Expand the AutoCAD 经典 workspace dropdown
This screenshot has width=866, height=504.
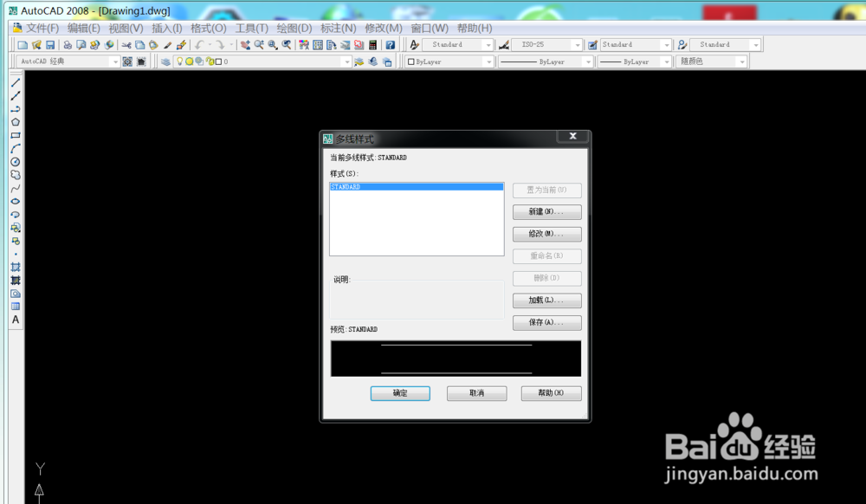point(115,61)
